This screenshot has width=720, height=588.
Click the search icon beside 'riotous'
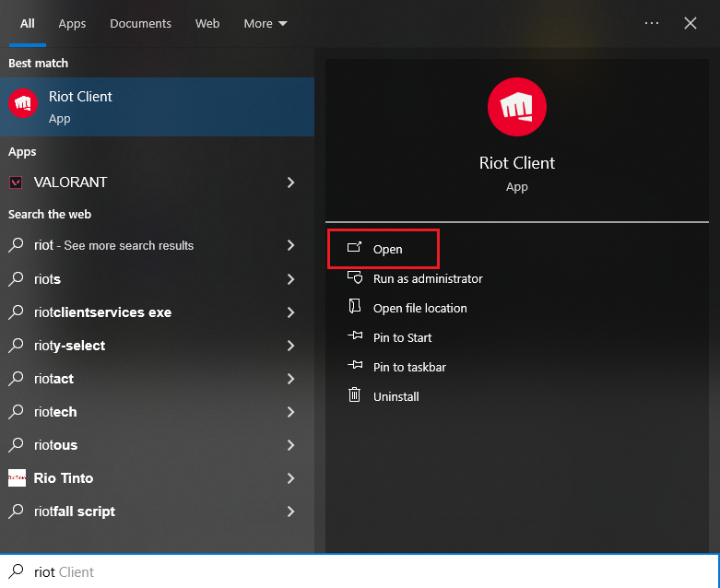(x=16, y=444)
